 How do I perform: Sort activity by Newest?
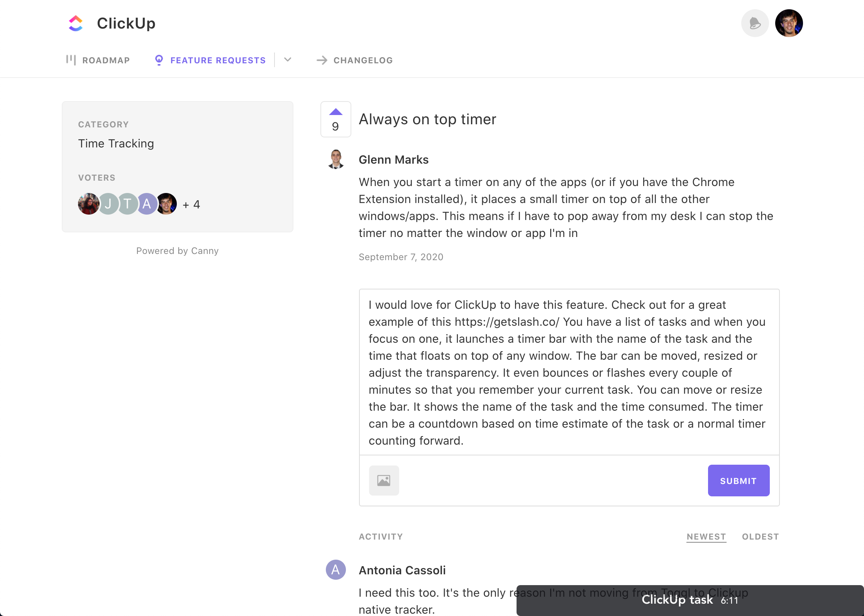tap(706, 536)
